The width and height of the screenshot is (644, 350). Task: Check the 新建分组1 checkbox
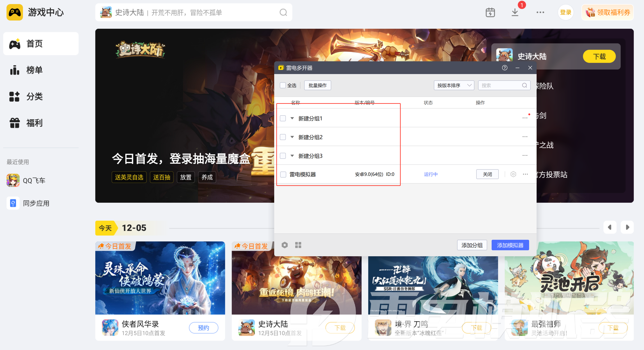click(x=283, y=118)
